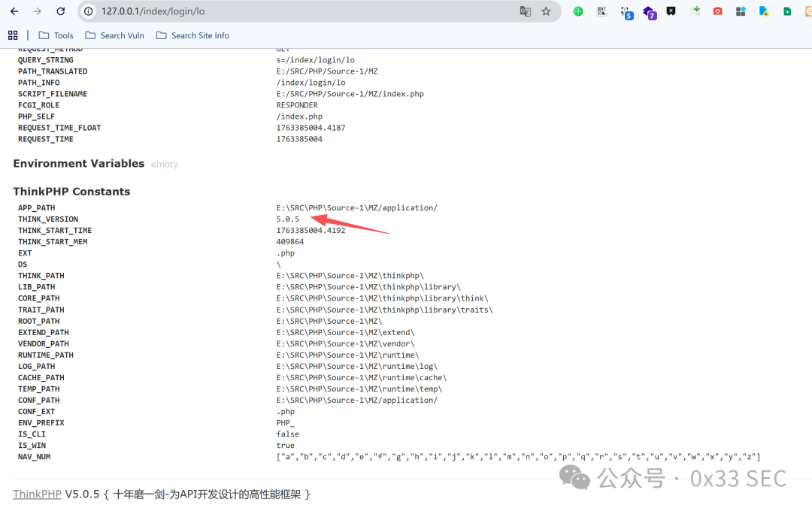Click the address bar URL field
Image resolution: width=812 pixels, height=511 pixels.
coord(305,11)
